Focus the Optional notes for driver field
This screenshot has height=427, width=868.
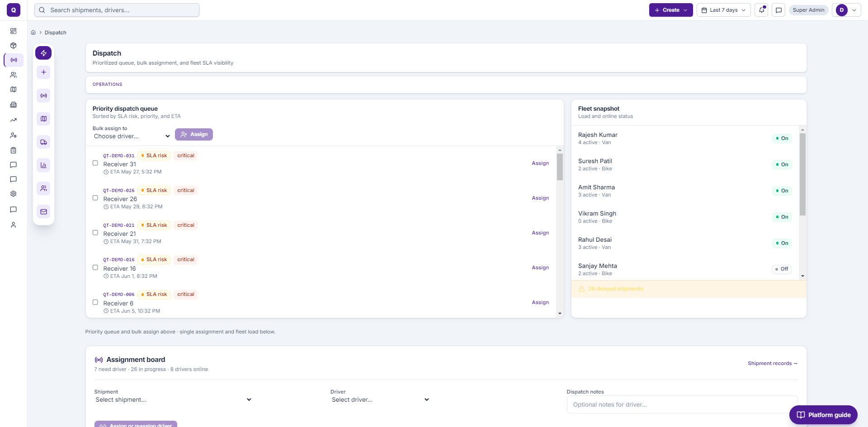pyautogui.click(x=682, y=405)
